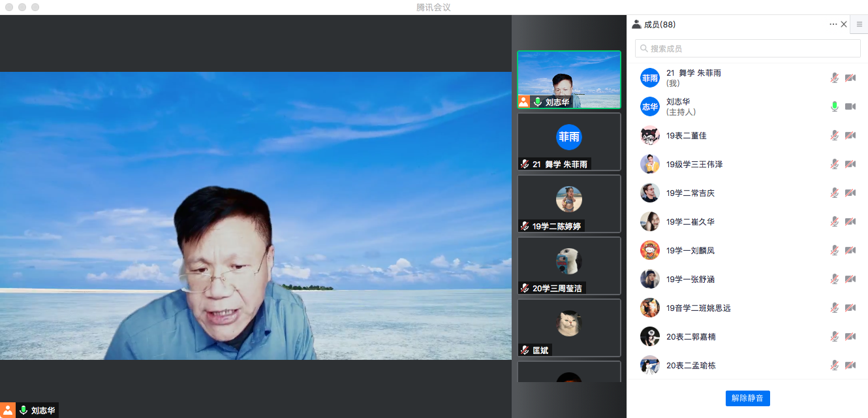Click the 搜索成员 search field
Screen dimensions: 868x418
[x=747, y=48]
